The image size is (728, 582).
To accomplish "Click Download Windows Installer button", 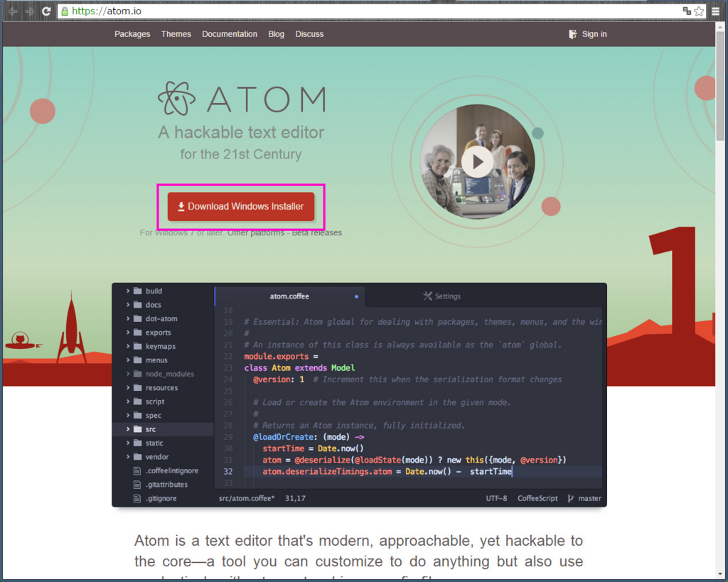I will (241, 207).
